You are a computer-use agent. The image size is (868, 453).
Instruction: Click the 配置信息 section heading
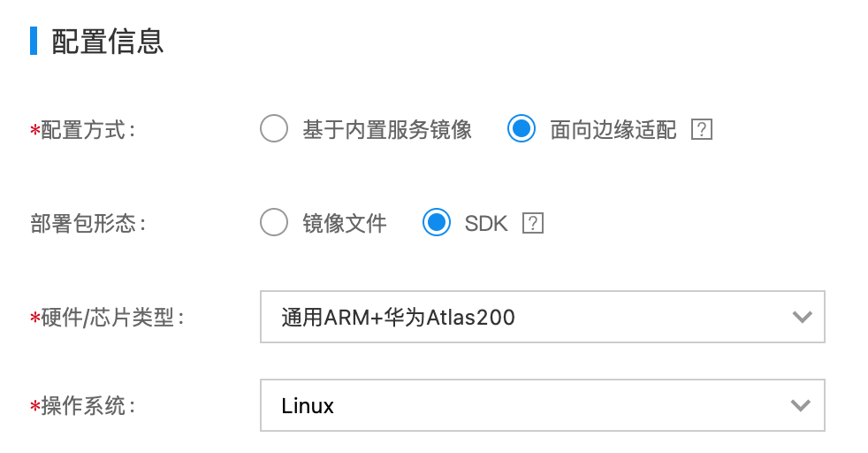click(107, 42)
